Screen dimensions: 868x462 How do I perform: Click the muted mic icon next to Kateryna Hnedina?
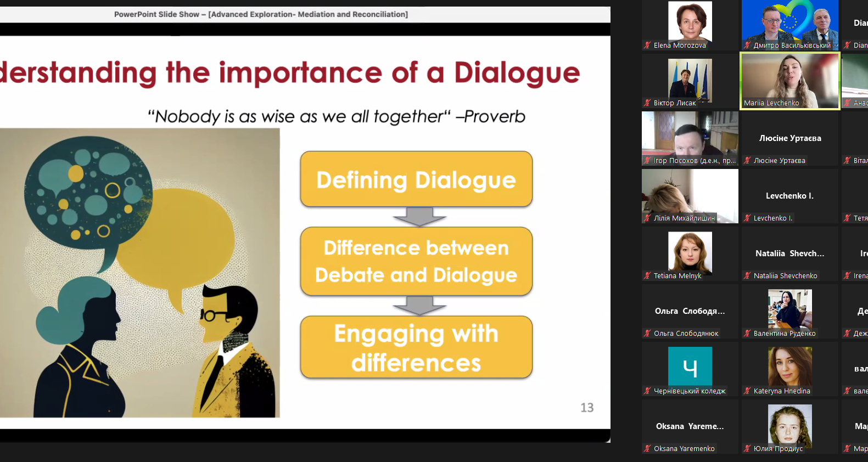point(748,391)
